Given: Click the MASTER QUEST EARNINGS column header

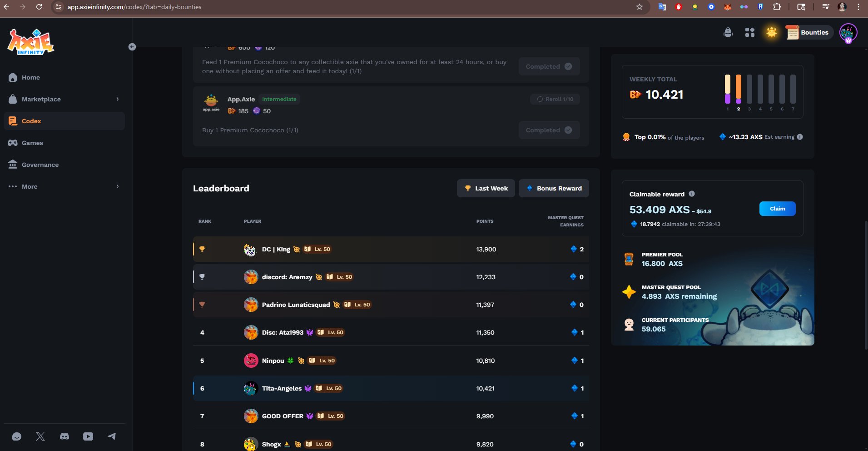Looking at the screenshot, I should (x=565, y=221).
